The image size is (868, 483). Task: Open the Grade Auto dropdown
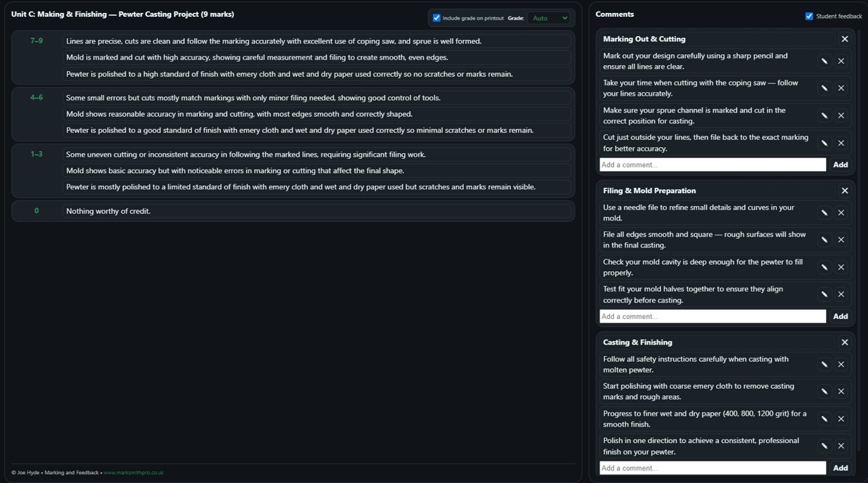549,18
